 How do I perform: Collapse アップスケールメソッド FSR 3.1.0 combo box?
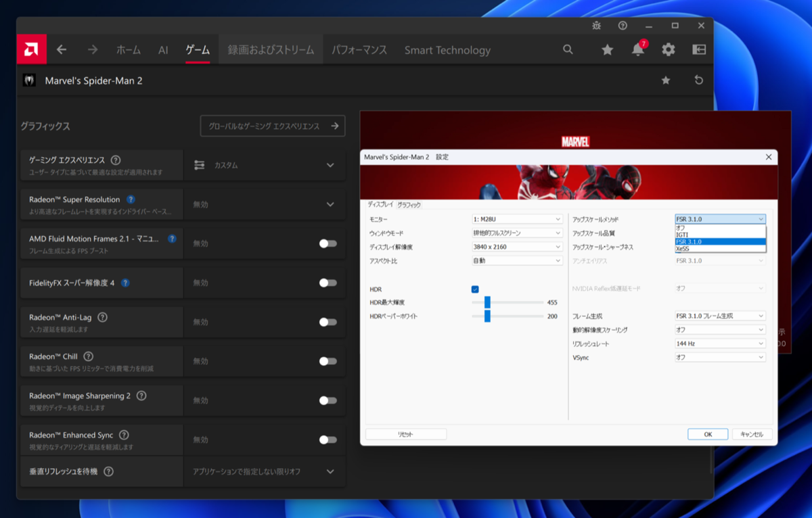(720, 219)
